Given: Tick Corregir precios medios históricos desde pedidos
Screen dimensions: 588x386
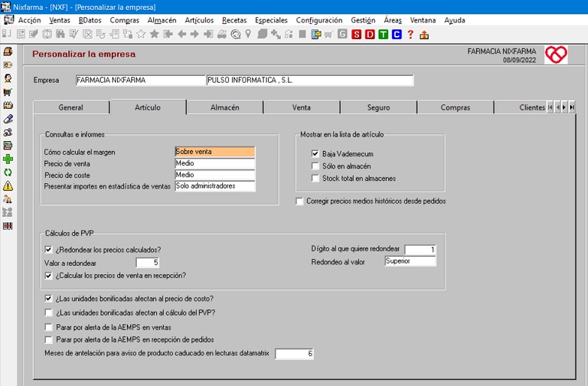Looking at the screenshot, I should [299, 201].
